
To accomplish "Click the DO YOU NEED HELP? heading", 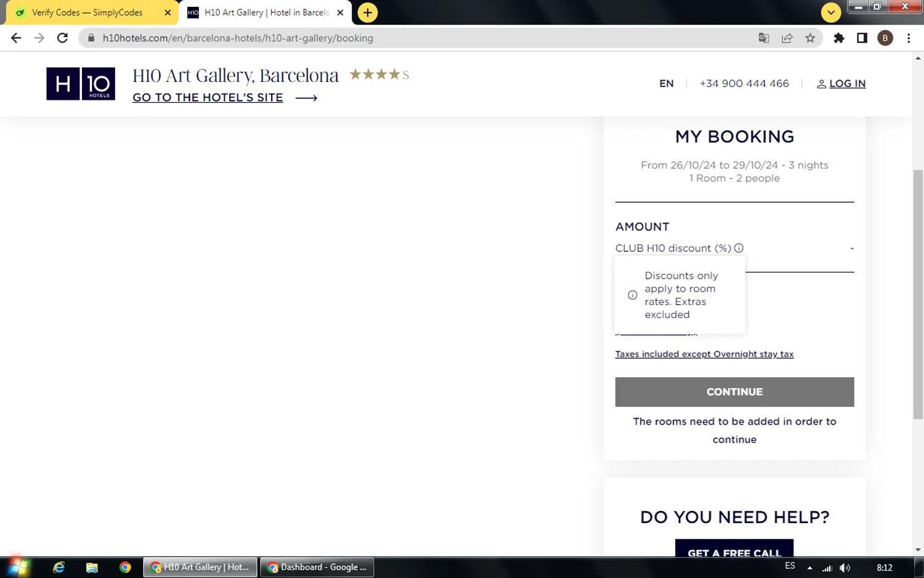I will click(x=734, y=517).
